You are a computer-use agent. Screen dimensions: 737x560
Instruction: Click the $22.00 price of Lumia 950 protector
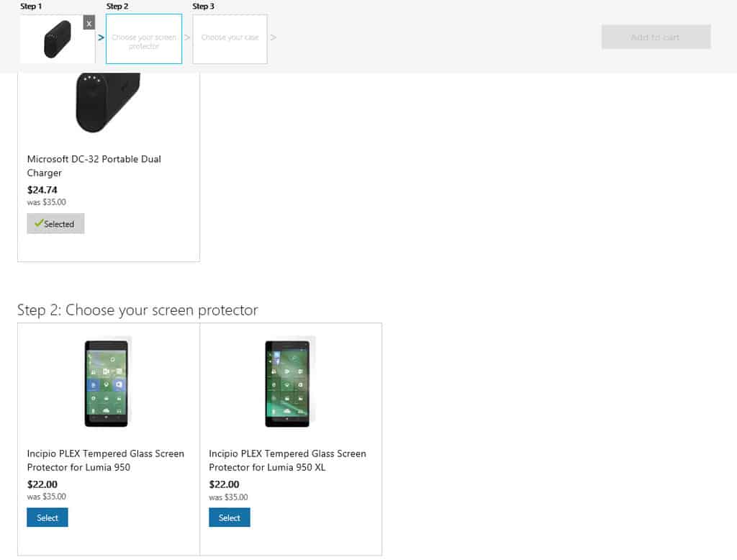[42, 484]
